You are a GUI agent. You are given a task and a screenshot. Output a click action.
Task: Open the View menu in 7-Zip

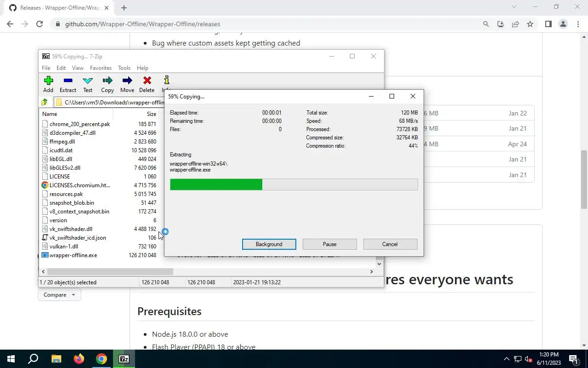click(78, 68)
